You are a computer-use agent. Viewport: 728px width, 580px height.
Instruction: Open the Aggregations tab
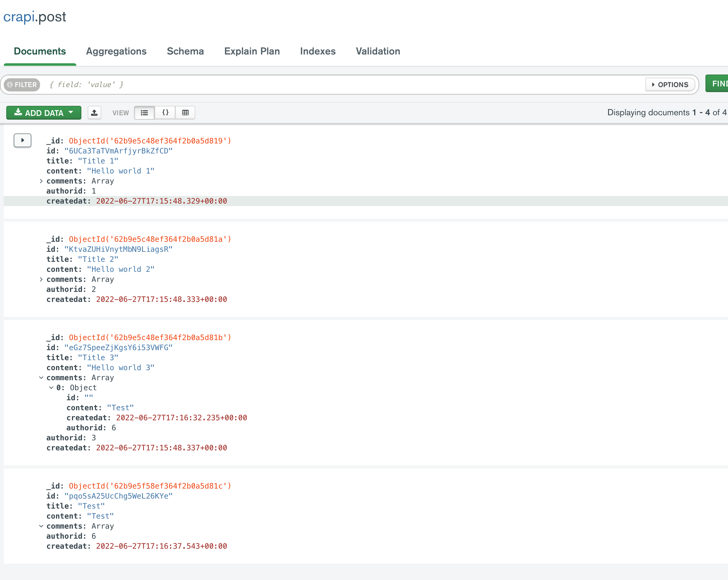pos(116,51)
